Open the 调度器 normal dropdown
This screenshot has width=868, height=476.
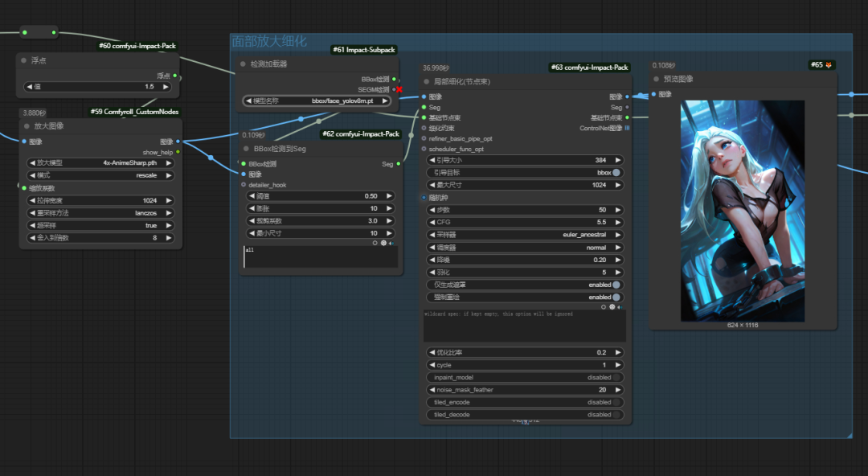click(x=525, y=248)
